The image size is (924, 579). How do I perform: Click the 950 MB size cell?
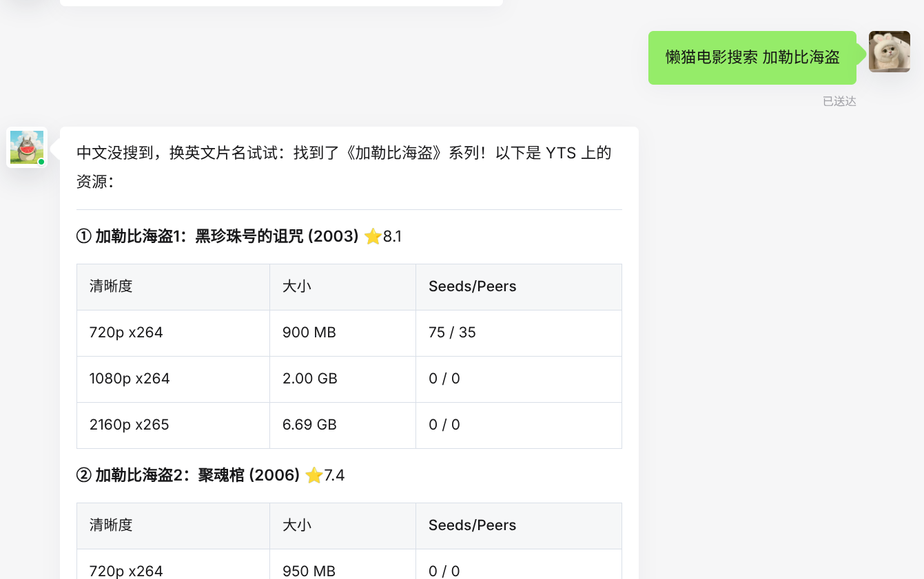[342, 565]
